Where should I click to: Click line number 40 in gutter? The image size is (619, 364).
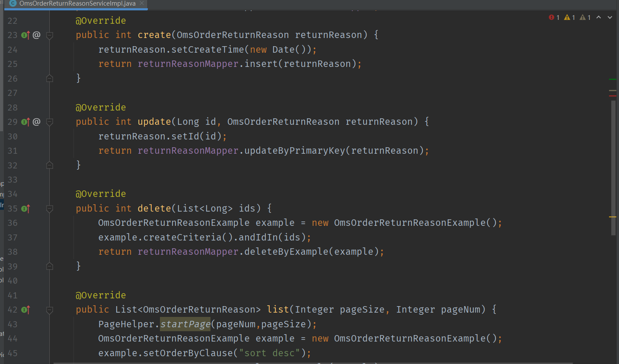(13, 281)
